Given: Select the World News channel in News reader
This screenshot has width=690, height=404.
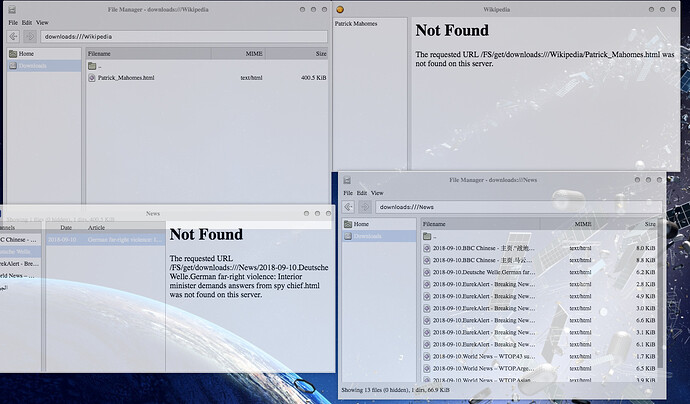Looking at the screenshot, I should [20, 275].
